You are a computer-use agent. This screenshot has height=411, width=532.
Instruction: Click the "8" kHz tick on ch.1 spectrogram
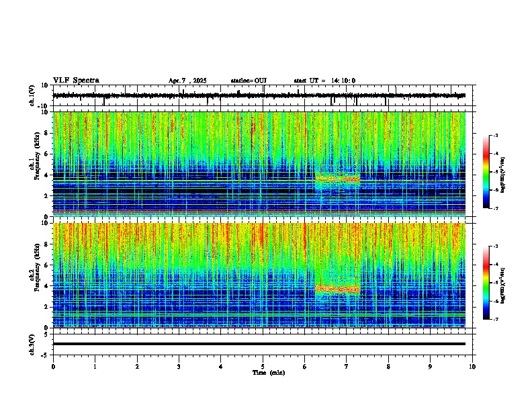pyautogui.click(x=47, y=133)
